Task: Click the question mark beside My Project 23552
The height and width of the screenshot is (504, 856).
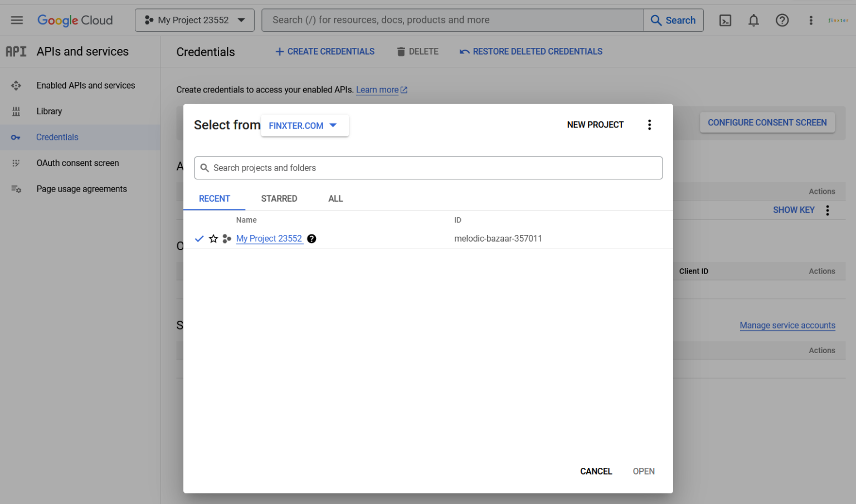Action: tap(312, 238)
